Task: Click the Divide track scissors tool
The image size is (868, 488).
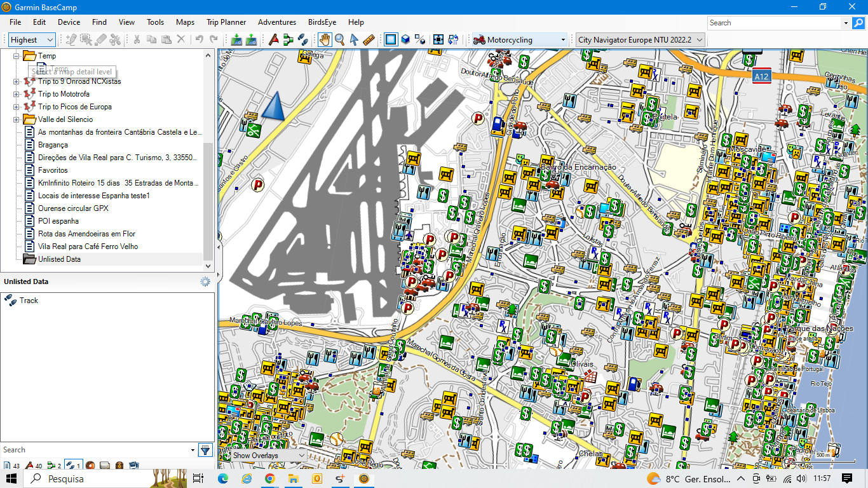Action: pos(115,39)
